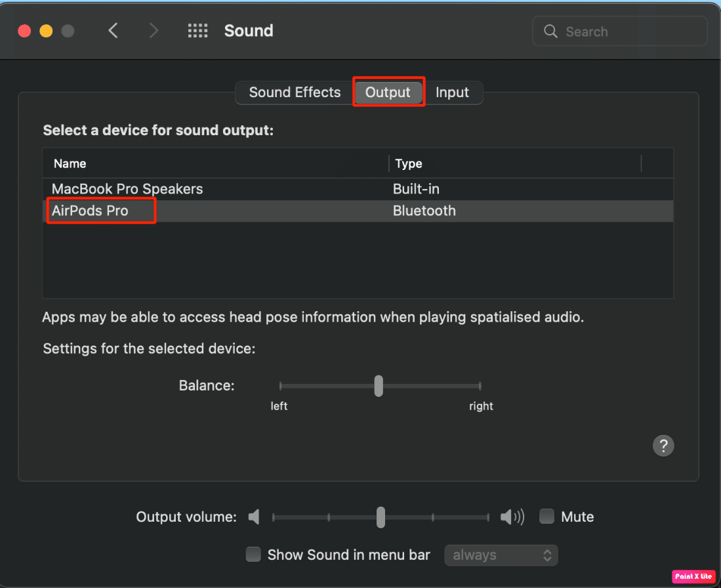Screen dimensions: 721x588
Task: Select AirPods Pro output device
Action: [x=358, y=211]
